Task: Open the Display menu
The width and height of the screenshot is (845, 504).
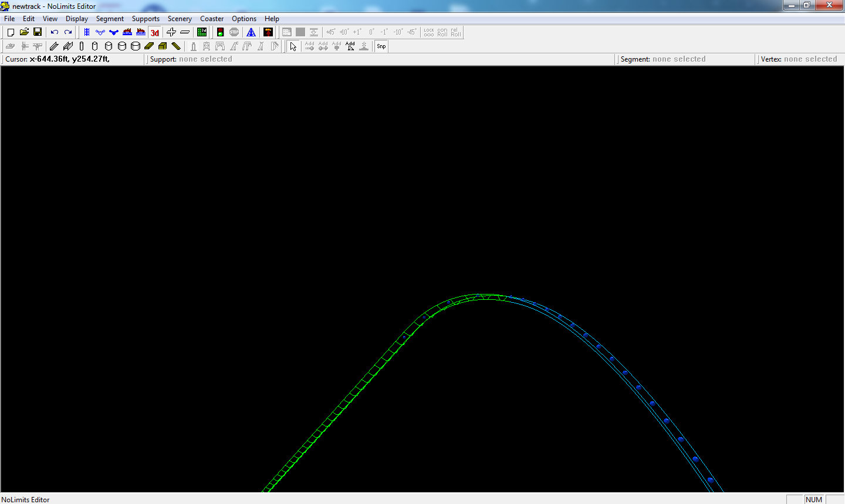Action: [77, 19]
